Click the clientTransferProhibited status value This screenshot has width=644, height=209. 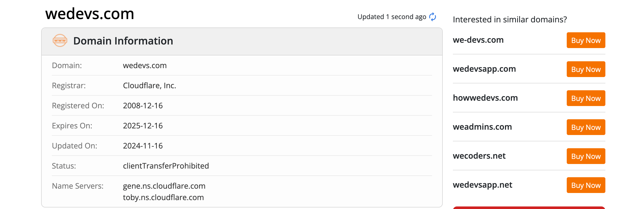(x=166, y=166)
